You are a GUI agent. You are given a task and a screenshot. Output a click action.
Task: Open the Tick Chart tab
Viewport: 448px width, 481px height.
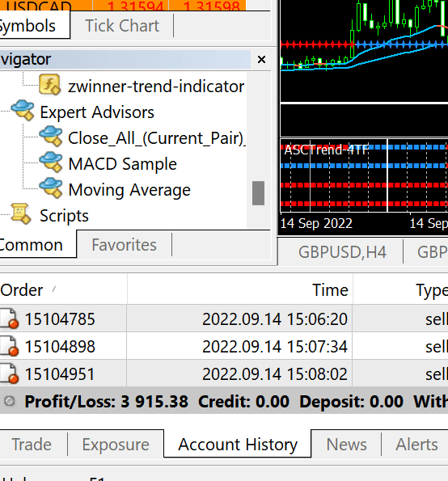coord(122,25)
